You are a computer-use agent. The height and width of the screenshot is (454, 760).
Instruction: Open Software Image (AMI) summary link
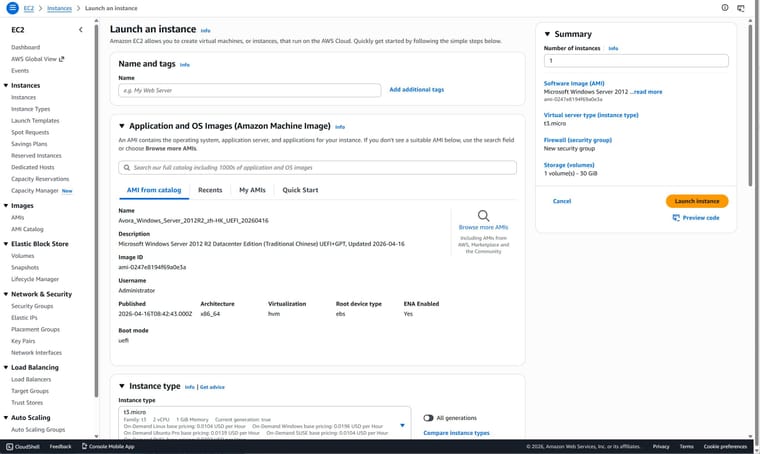pyautogui.click(x=574, y=83)
